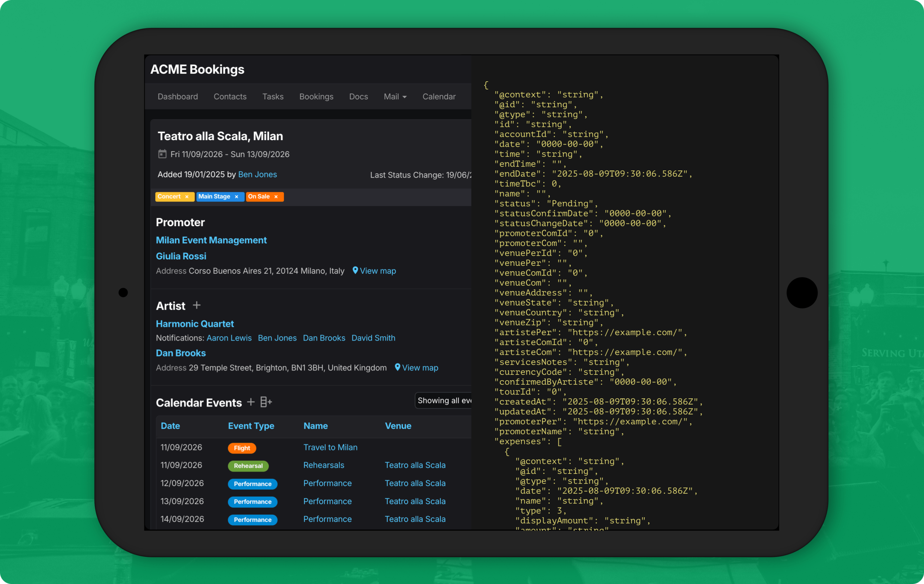Click the add-events-to-calendar icon
The image size is (924, 584).
[266, 402]
